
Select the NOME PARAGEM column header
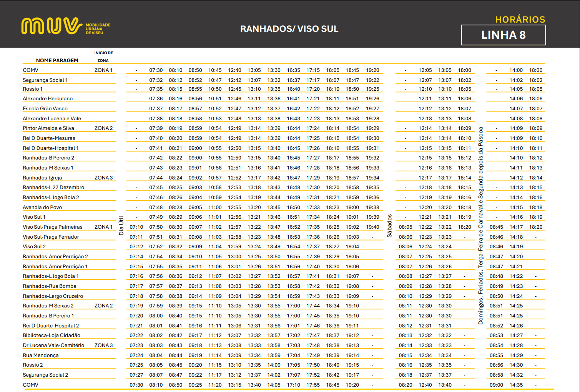click(x=57, y=60)
